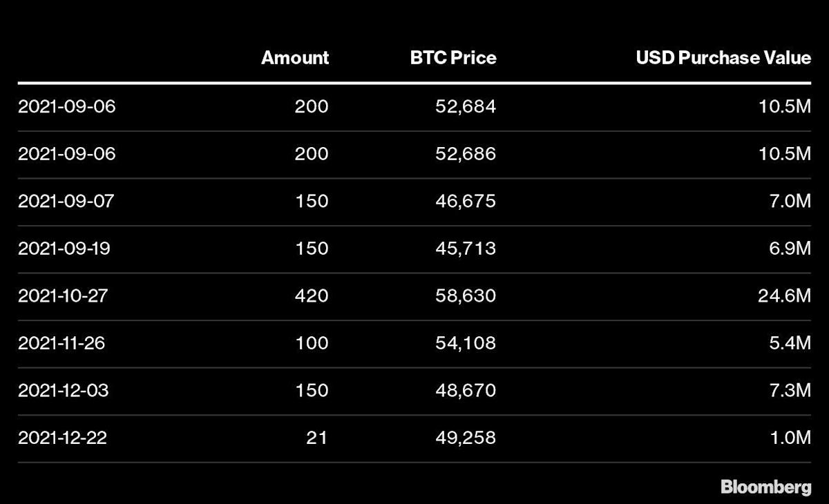Select the 2021-12-03 date cell

[64, 390]
